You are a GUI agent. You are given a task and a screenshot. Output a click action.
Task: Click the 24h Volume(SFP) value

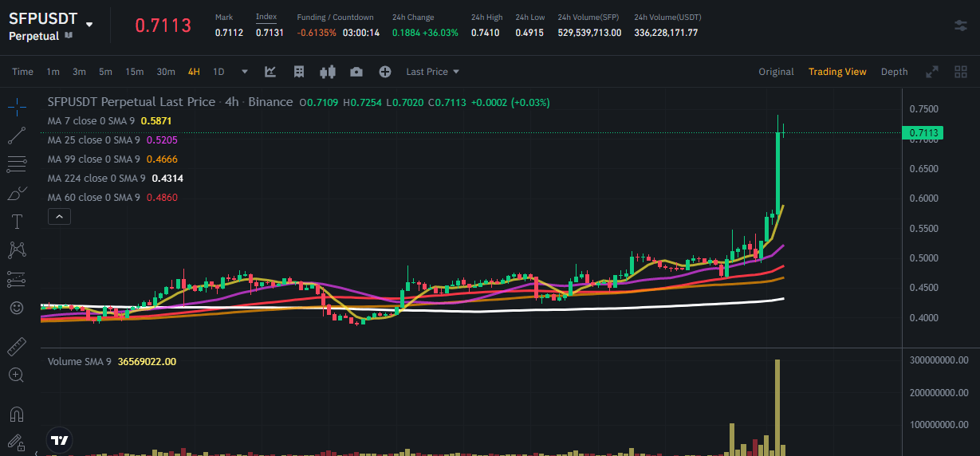click(589, 33)
